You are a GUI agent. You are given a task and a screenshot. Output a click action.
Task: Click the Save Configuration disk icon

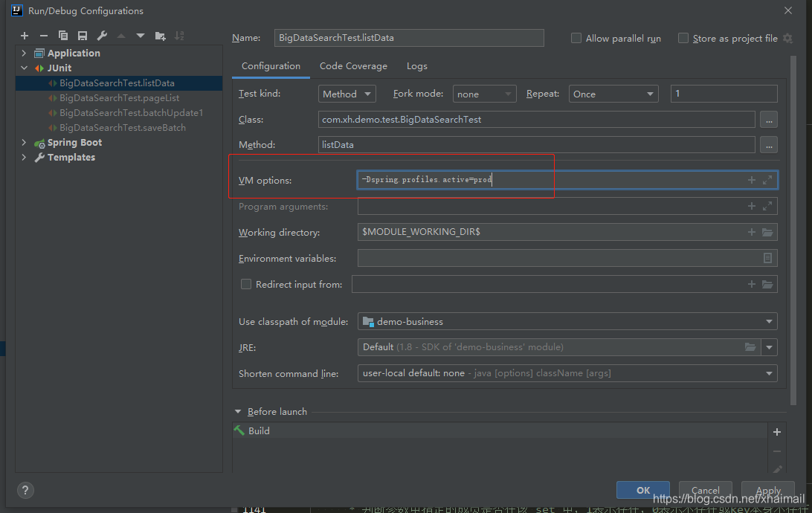tap(83, 36)
